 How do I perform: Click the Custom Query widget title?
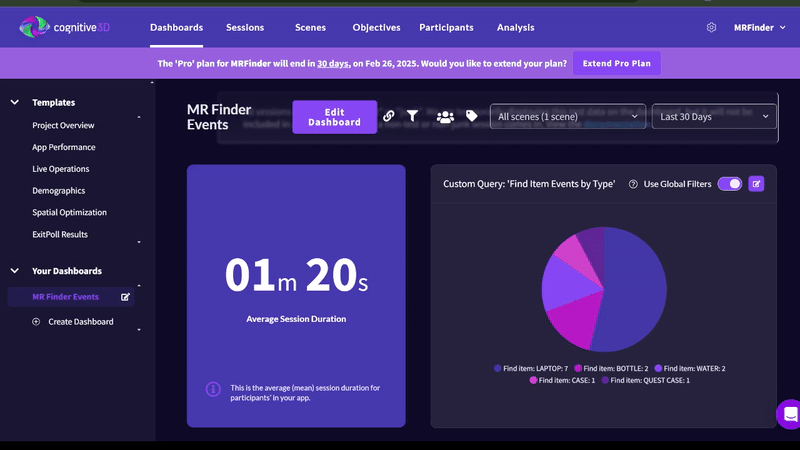529,184
